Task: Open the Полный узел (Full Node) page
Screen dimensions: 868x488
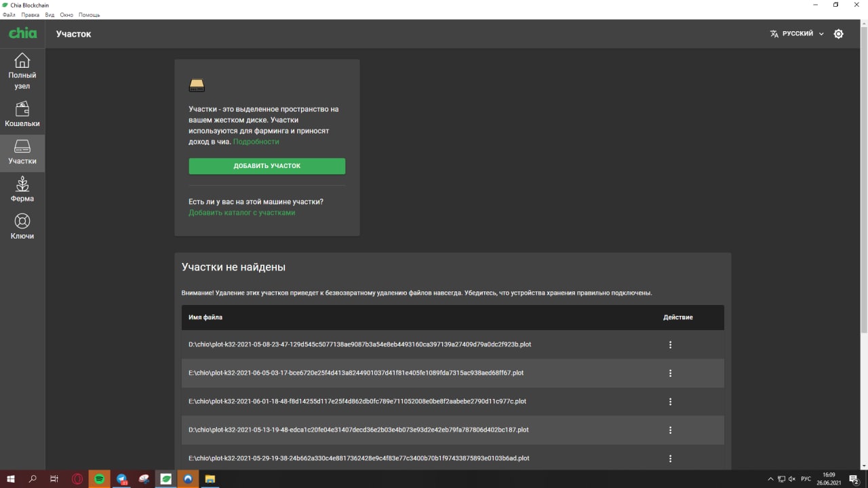Action: pos(22,71)
